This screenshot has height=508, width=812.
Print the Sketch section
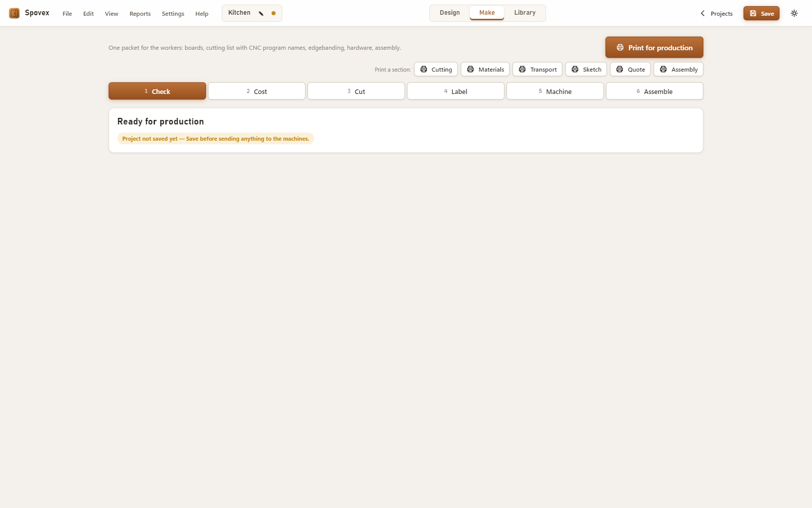pos(586,69)
